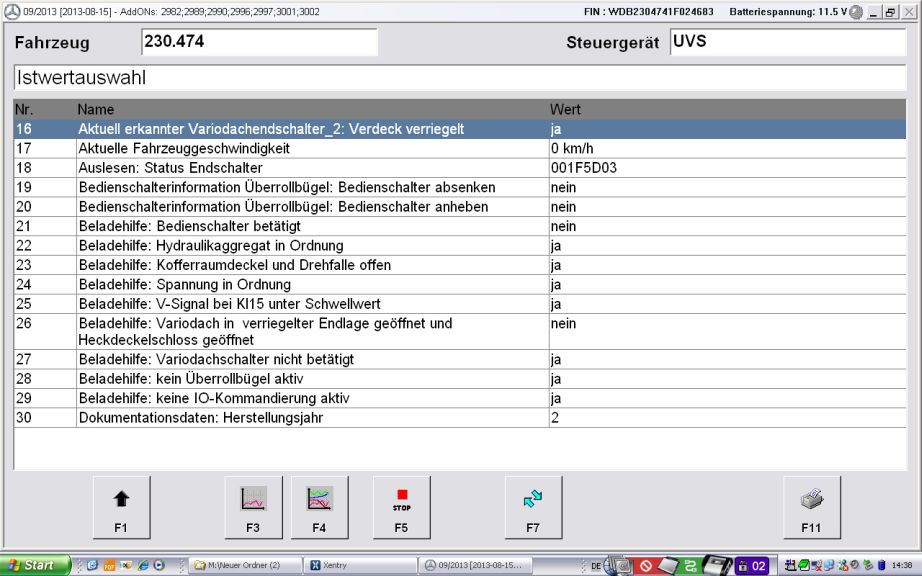The height and width of the screenshot is (576, 922).
Task: Select row 30 Dokumentationsdaten: Herstellungsjahr
Action: (460, 417)
